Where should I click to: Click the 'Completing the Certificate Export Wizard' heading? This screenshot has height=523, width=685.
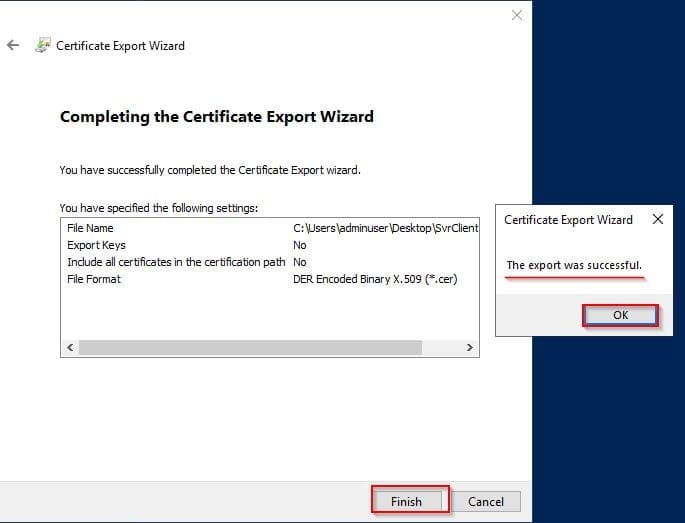point(217,116)
